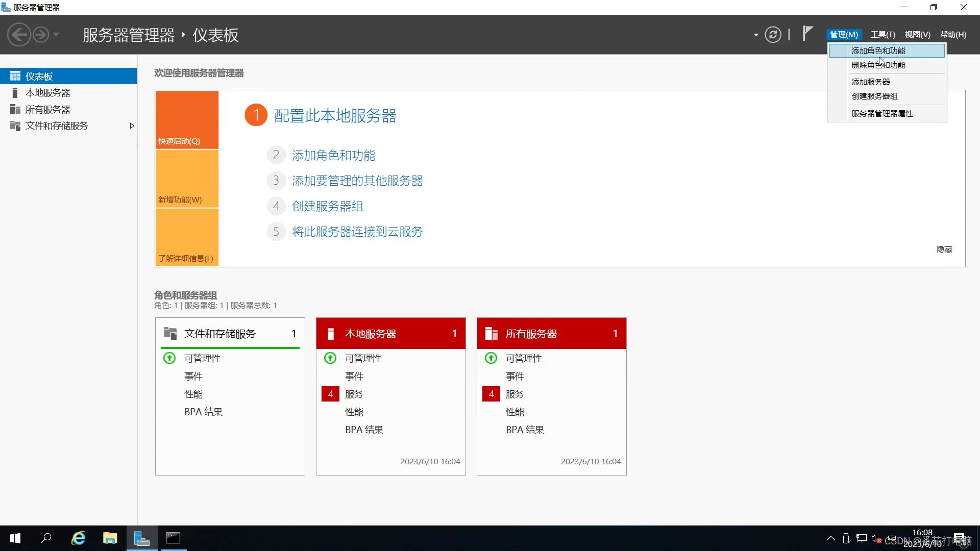Open the Windows Start menu
This screenshot has width=980, height=551.
tap(15, 538)
